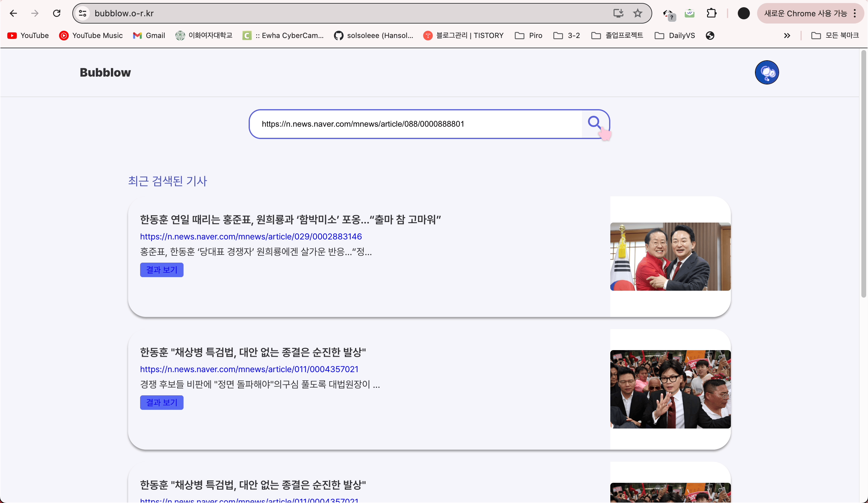The height and width of the screenshot is (503, 868).
Task: Open the 홍준표 and 원희룡 hugging thumbnail
Action: [670, 257]
